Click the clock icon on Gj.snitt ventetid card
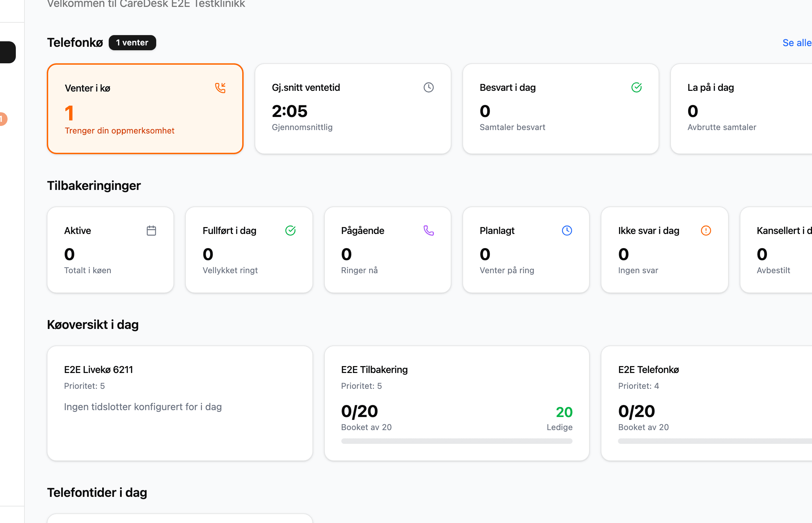The image size is (812, 523). (428, 87)
